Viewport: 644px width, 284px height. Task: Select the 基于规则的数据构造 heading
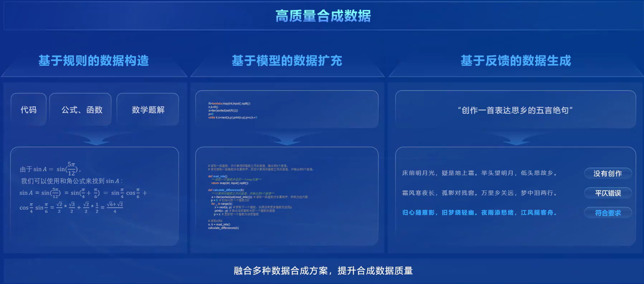click(x=93, y=60)
